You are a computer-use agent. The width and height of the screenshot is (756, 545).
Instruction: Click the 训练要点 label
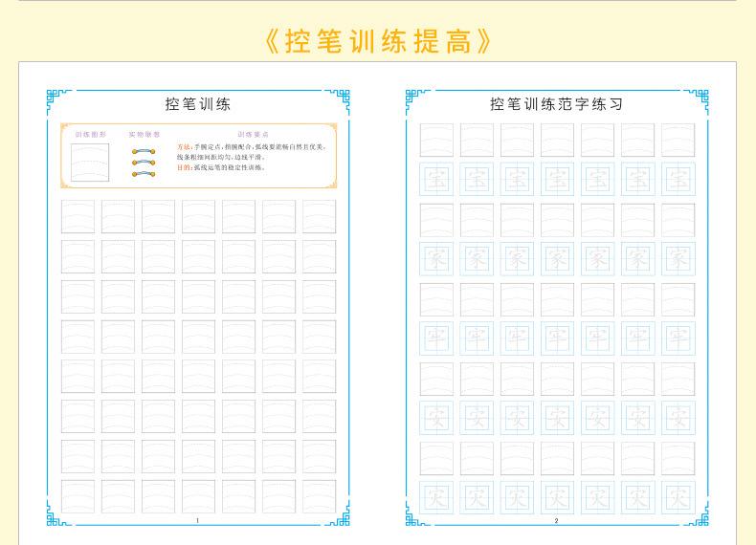253,135
